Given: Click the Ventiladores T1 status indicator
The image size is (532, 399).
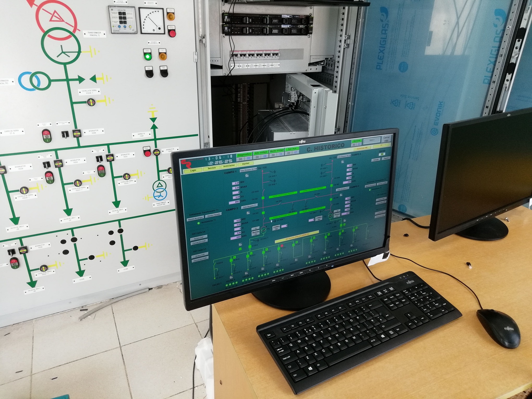Looking at the screenshot, I should pyautogui.click(x=199, y=223).
